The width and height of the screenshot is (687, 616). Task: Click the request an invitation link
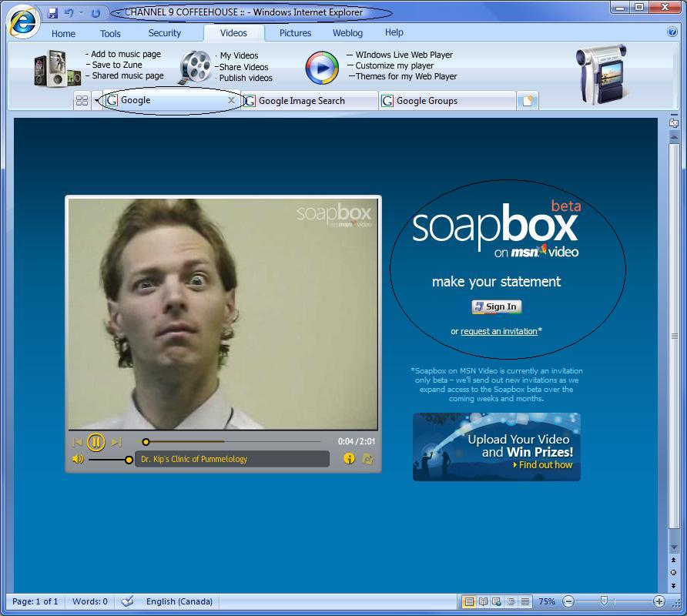[x=498, y=331]
